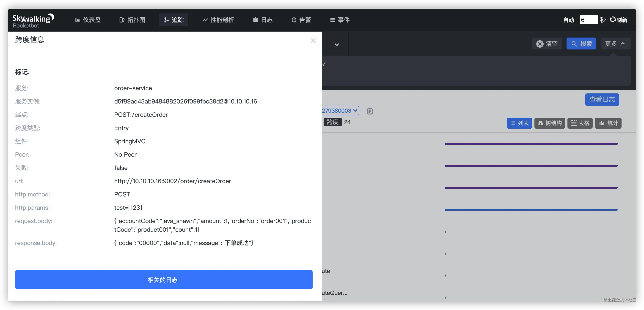Click the span type value Entry
The height and width of the screenshot is (310, 644).
pyautogui.click(x=121, y=128)
